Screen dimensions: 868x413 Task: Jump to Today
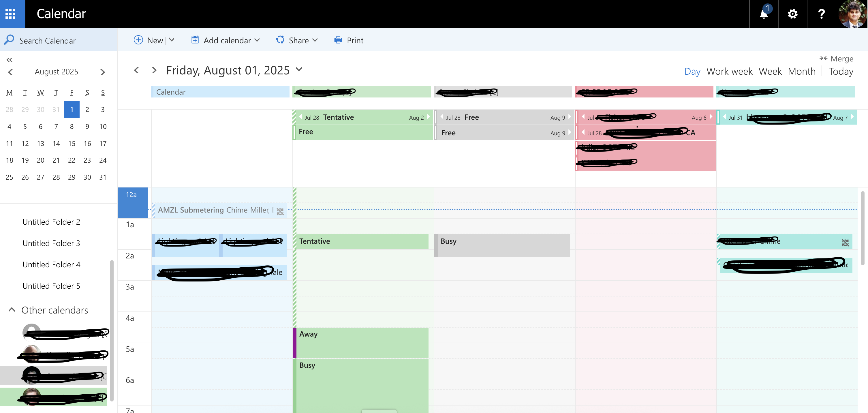(x=841, y=72)
